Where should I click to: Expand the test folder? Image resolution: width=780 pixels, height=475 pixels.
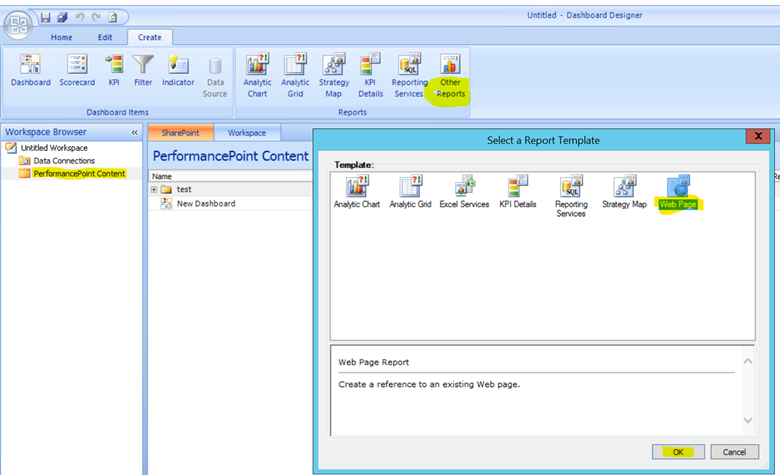click(154, 190)
